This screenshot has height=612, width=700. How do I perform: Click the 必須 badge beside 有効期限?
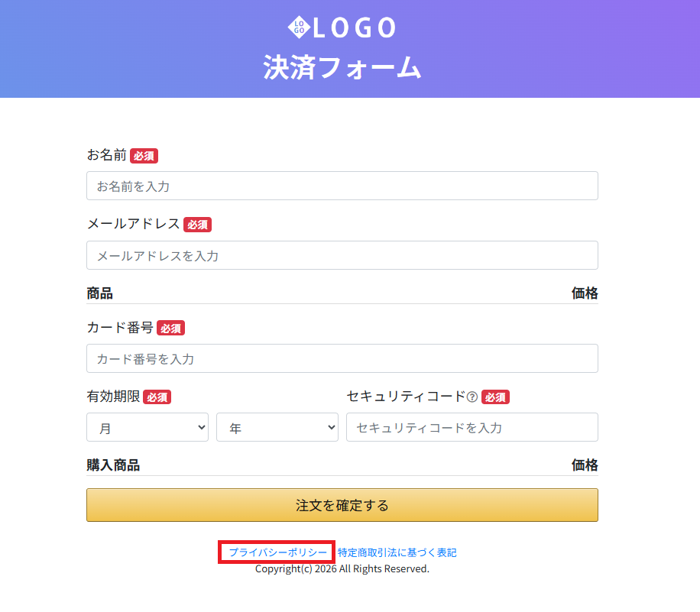157,397
